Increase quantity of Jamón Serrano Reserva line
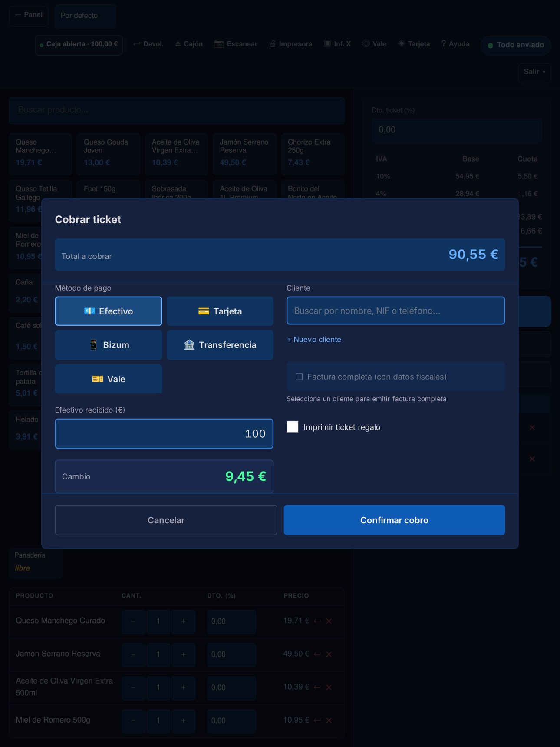 (x=183, y=654)
